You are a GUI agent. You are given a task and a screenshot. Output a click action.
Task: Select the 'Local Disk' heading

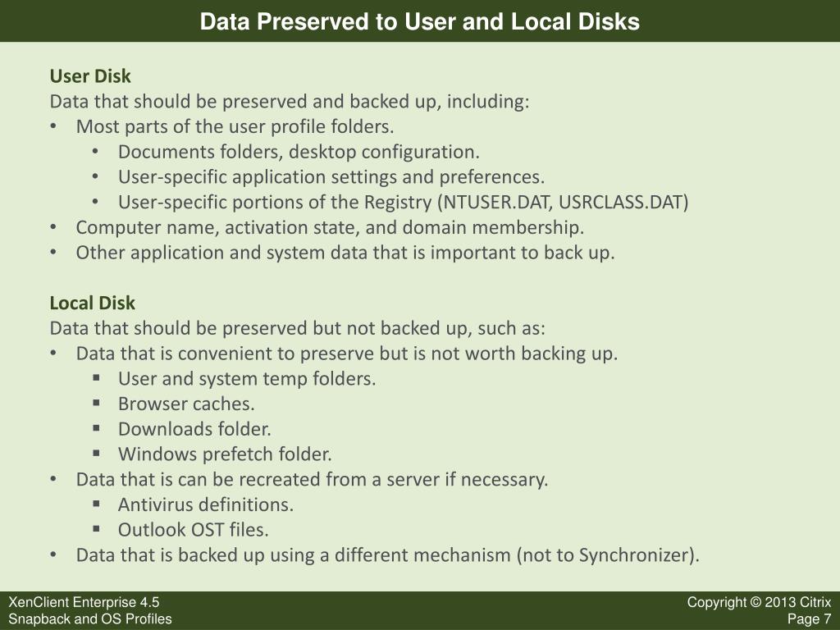pos(92,304)
